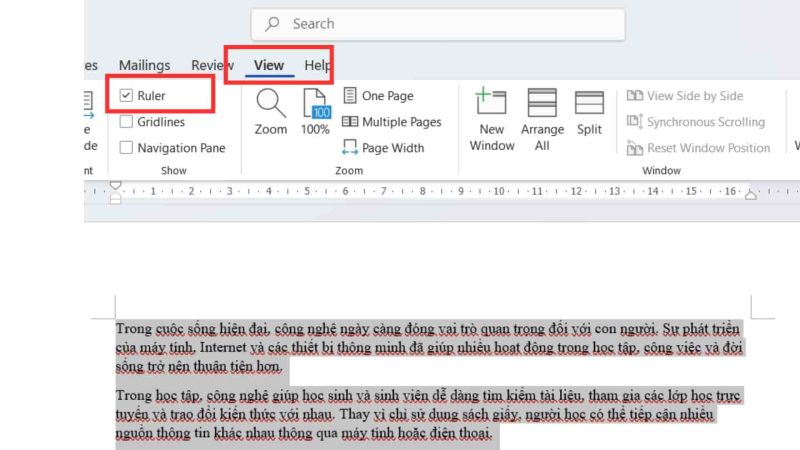Fit document to Page Width
The height and width of the screenshot is (450, 800).
click(x=383, y=148)
